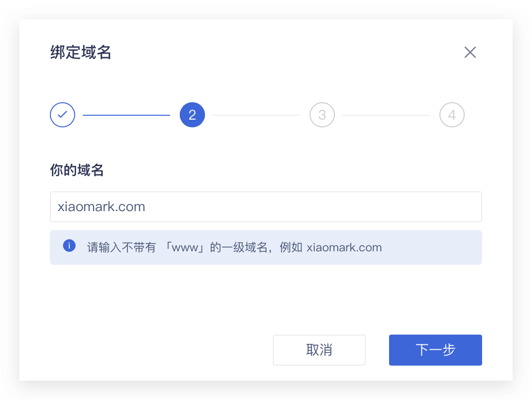Click the 你的域名 field label
Image resolution: width=532 pixels, height=400 pixels.
tap(77, 170)
